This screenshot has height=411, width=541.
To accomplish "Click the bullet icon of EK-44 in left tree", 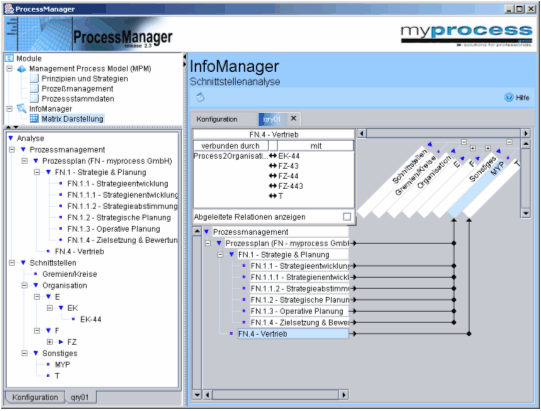I will 73,319.
